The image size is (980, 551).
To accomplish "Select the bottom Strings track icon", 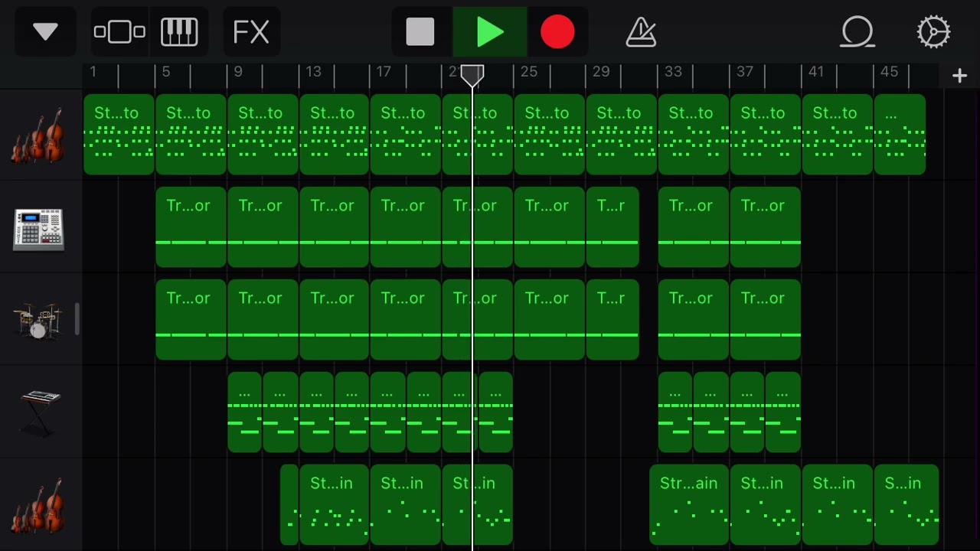I will pos(38,505).
